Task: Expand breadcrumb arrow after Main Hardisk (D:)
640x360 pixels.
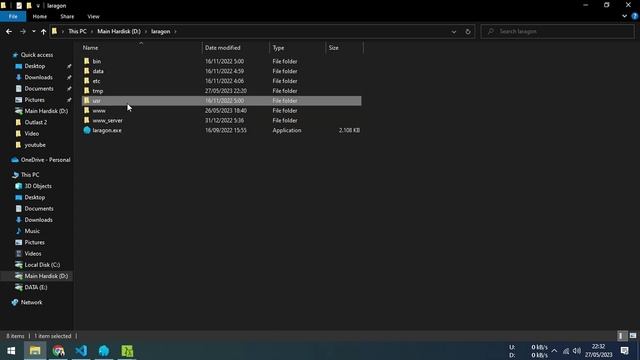Action: pyautogui.click(x=146, y=31)
